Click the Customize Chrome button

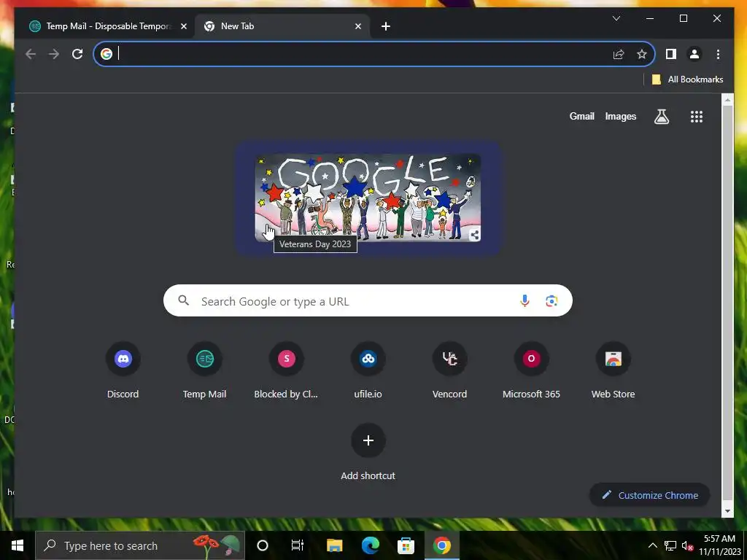(x=649, y=495)
